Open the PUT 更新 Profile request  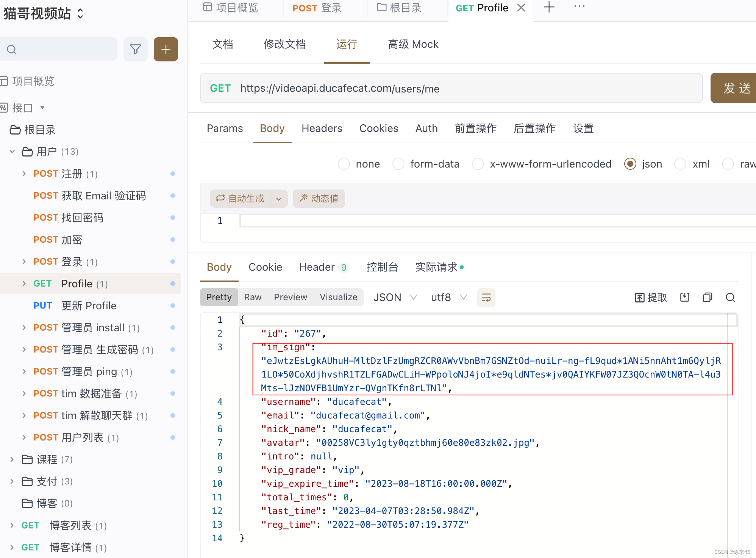89,306
